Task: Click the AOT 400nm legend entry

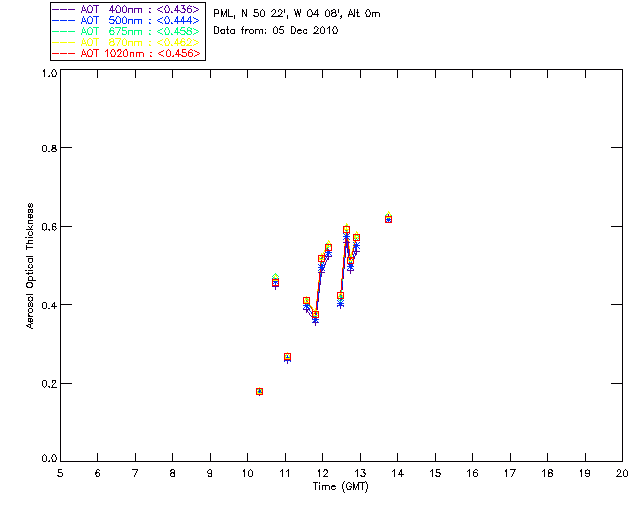Action: (127, 9)
